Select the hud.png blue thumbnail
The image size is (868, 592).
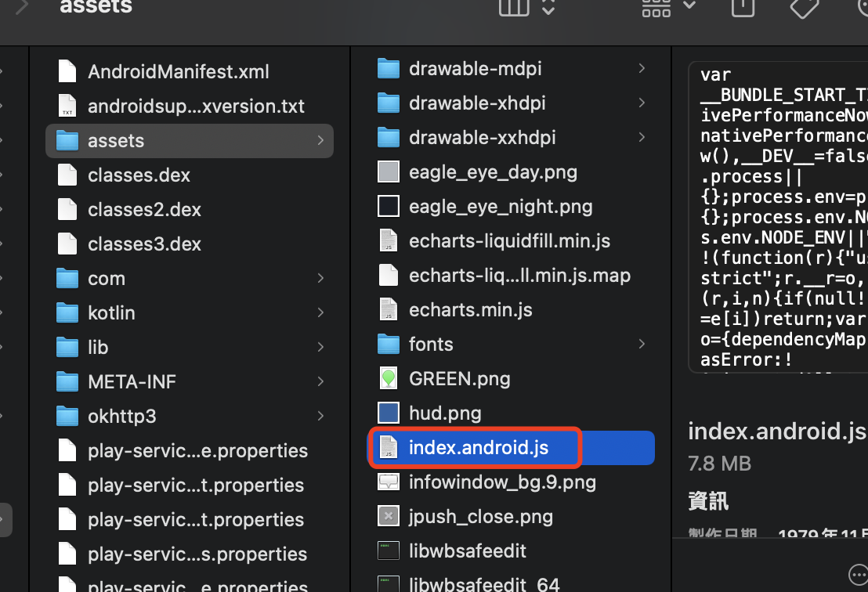(x=389, y=413)
